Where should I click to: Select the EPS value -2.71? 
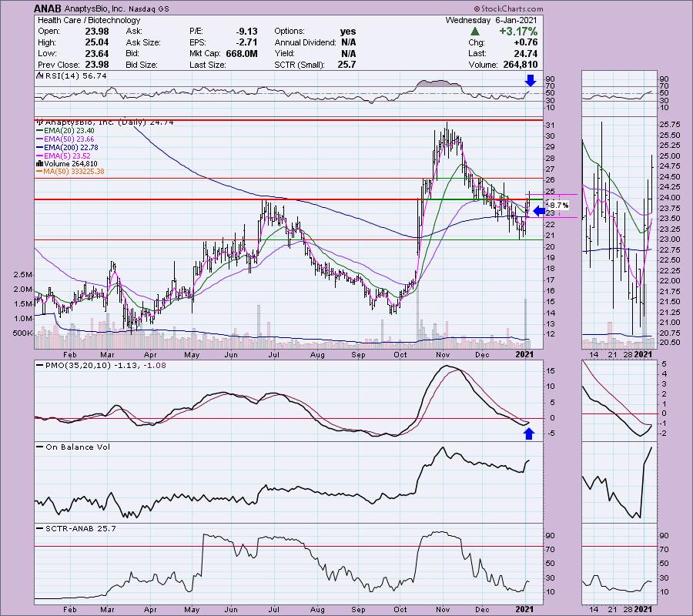(246, 42)
